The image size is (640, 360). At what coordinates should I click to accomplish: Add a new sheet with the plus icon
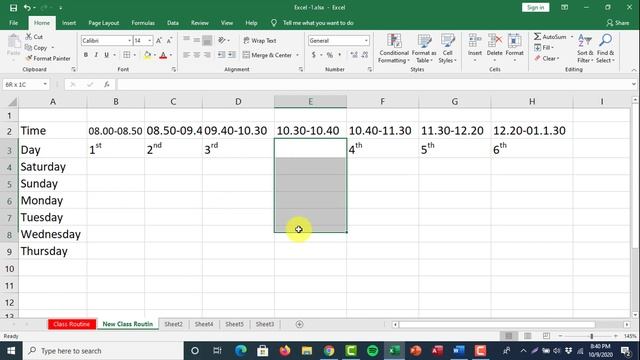click(299, 324)
